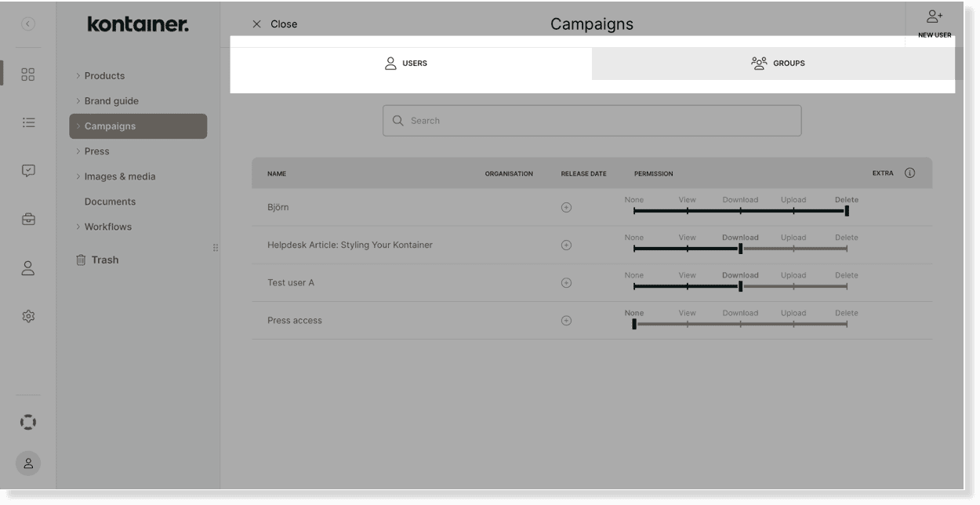Set Press access permission to View
The image size is (980, 505).
pos(687,323)
